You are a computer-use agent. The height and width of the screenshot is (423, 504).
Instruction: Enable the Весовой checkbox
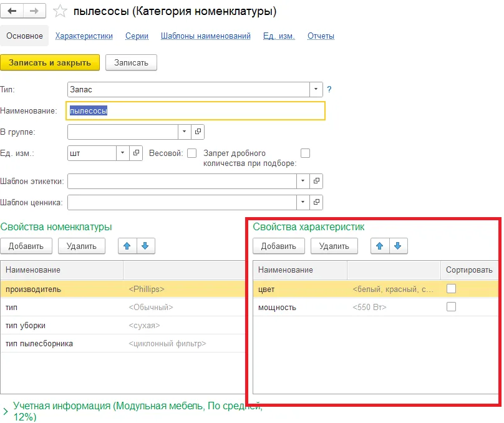192,153
